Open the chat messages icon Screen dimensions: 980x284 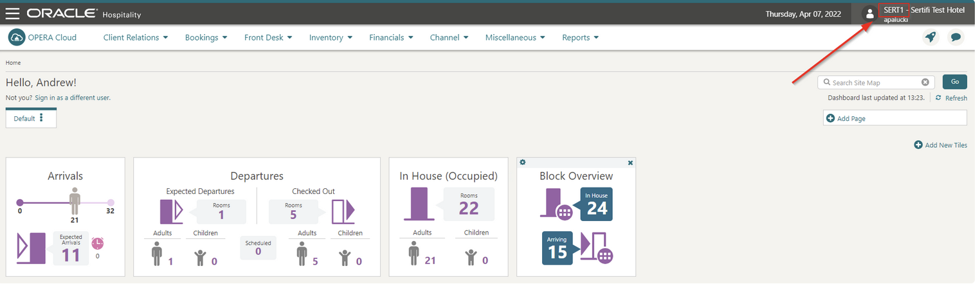pos(956,37)
